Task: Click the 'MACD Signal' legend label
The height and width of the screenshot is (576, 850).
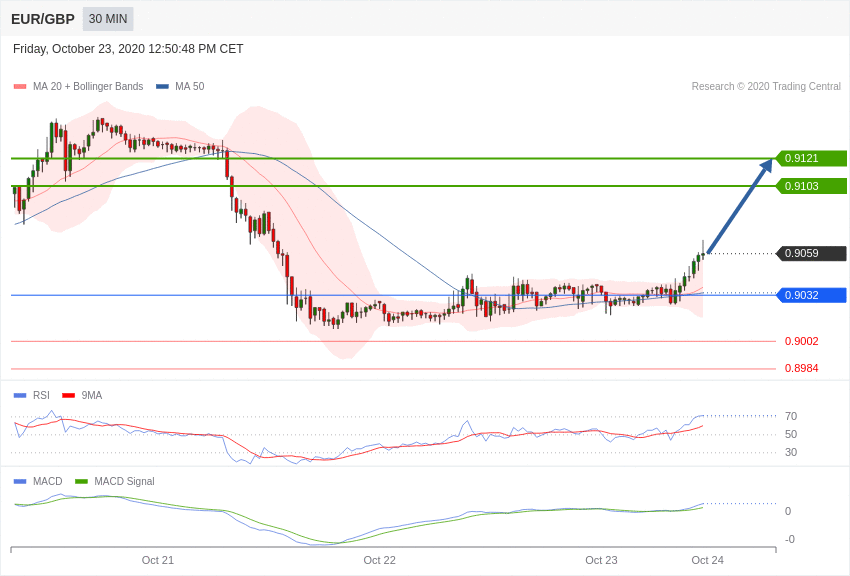Action: [x=124, y=481]
